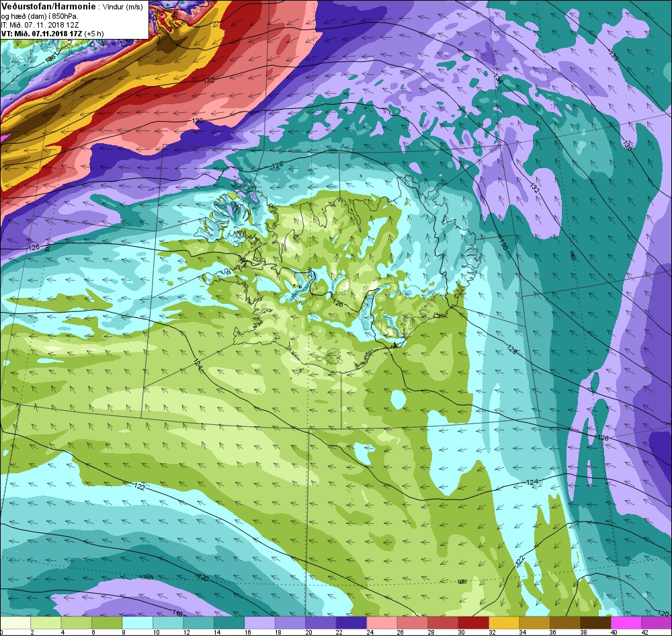Click the '(+5 h)' forecast offset text
This screenshot has width=672, height=636.
(x=94, y=34)
